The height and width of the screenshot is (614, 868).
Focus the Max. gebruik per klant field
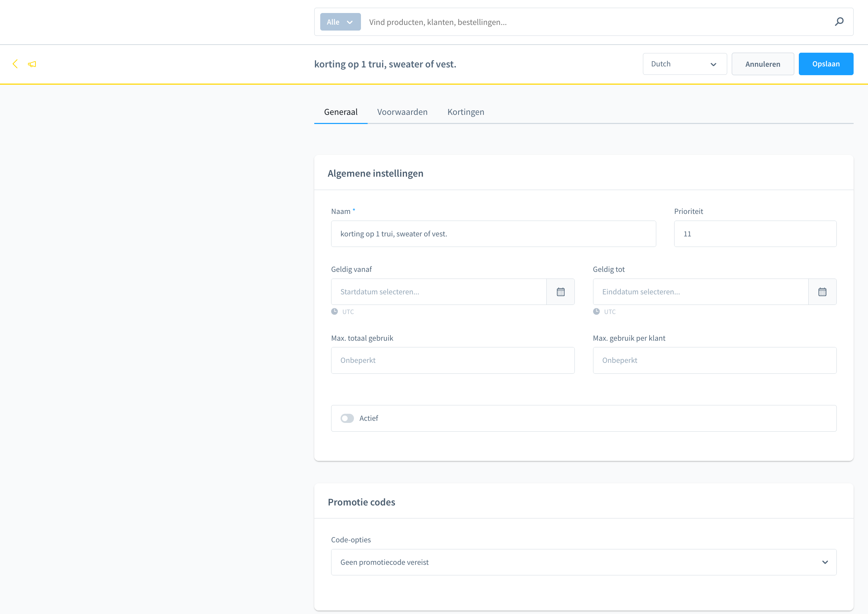point(715,360)
